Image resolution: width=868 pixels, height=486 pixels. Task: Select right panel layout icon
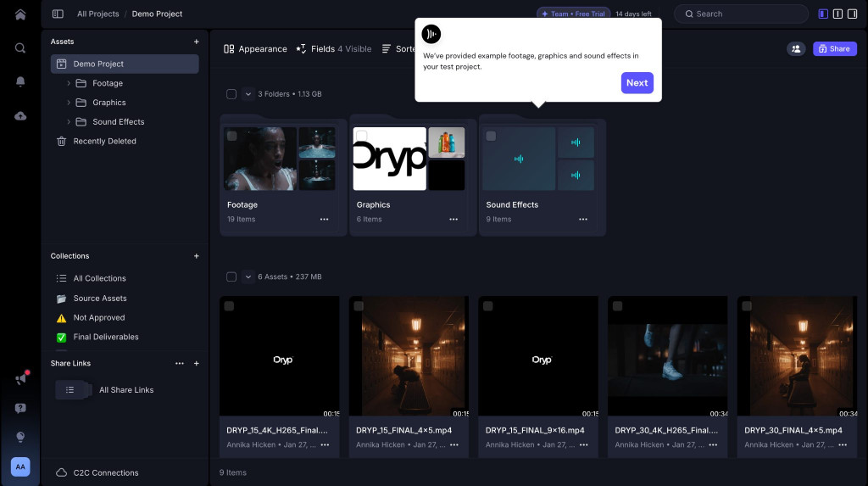(x=852, y=14)
